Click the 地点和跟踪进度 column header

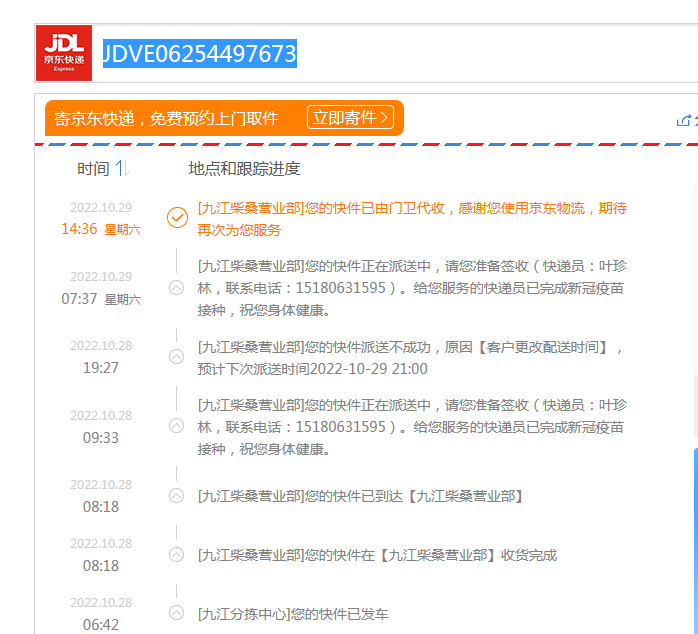click(x=244, y=169)
